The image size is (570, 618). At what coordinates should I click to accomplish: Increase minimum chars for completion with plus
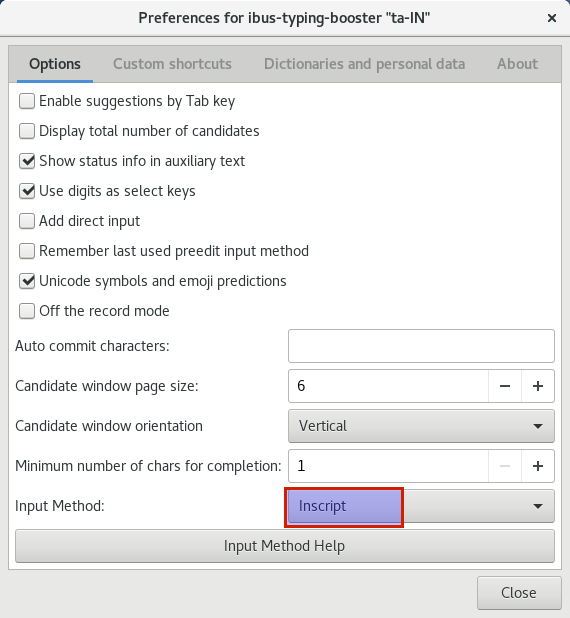(x=538, y=466)
